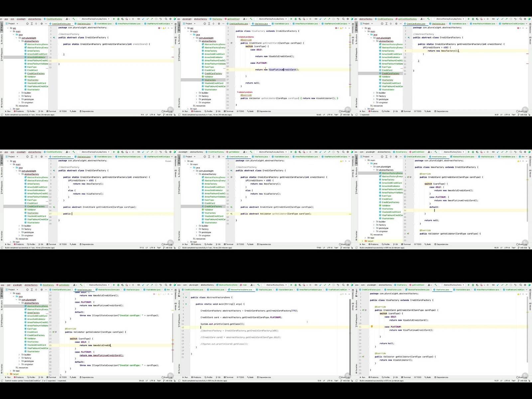Gutter override icon at getValidator, 'Cannot resolve symbol' window
This screenshot has width=532, height=399.
53,332
